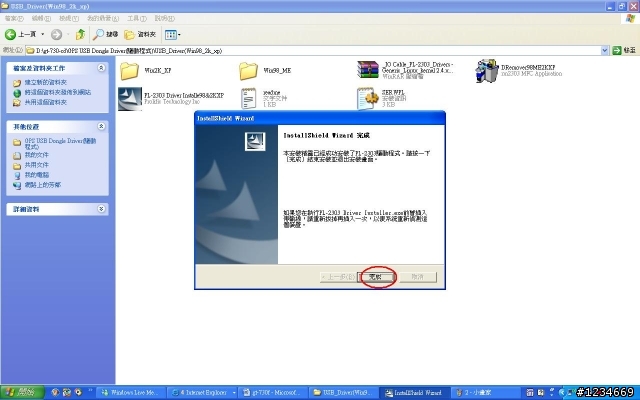Viewport: 640px width, 400px height.
Task: Toggle the Folders pane toolbar button
Action: click(x=140, y=35)
